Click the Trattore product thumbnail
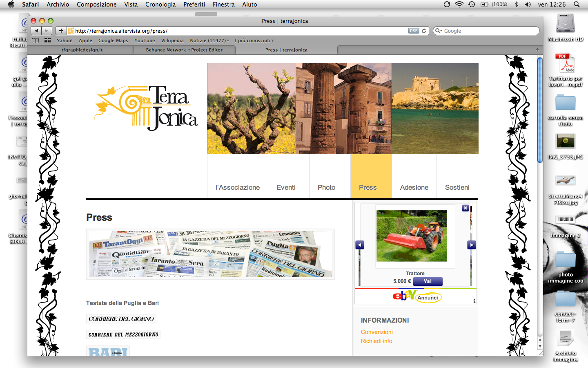The width and height of the screenshot is (588, 368). tap(412, 236)
